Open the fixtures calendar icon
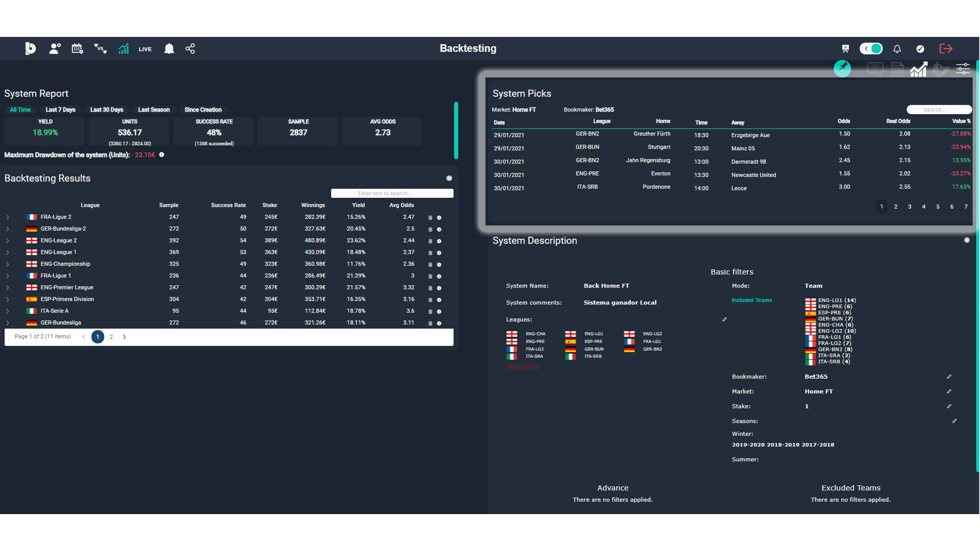Viewport: 980px width, 551px height. click(77, 48)
